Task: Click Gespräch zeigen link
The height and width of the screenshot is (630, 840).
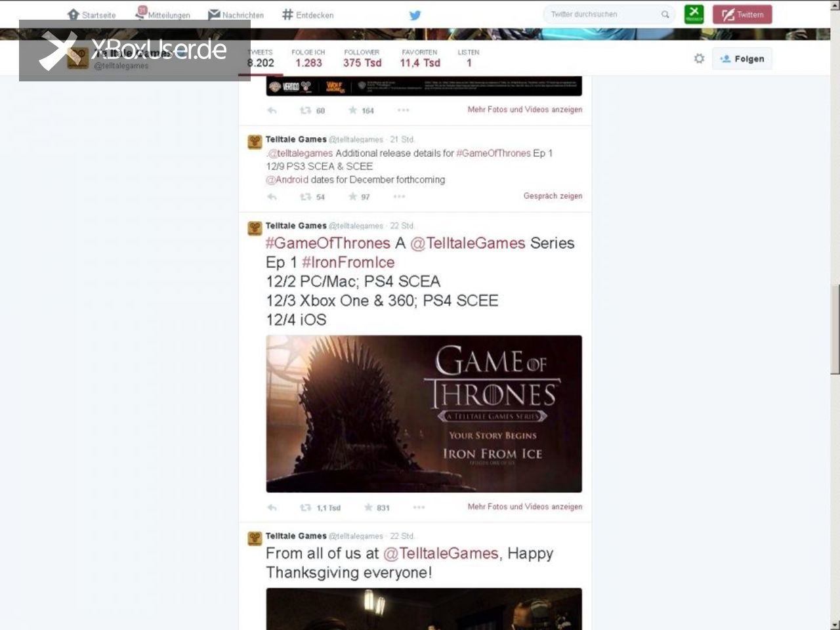Action: [553, 196]
